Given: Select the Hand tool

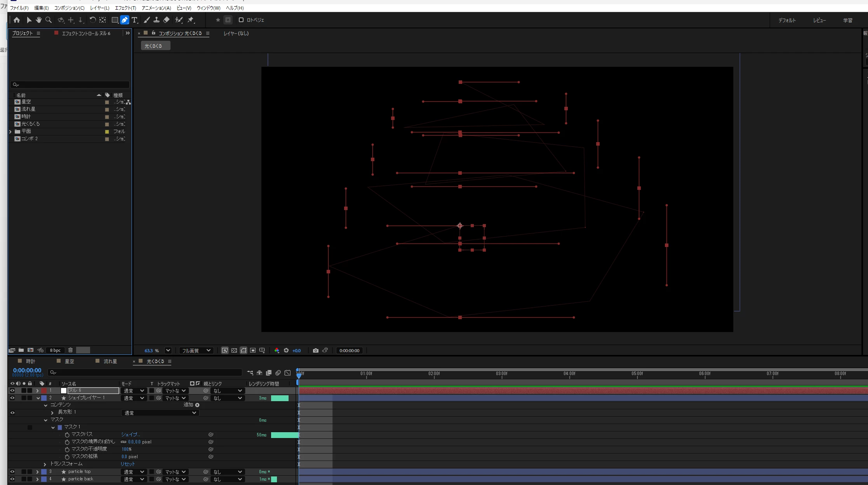Looking at the screenshot, I should click(38, 20).
